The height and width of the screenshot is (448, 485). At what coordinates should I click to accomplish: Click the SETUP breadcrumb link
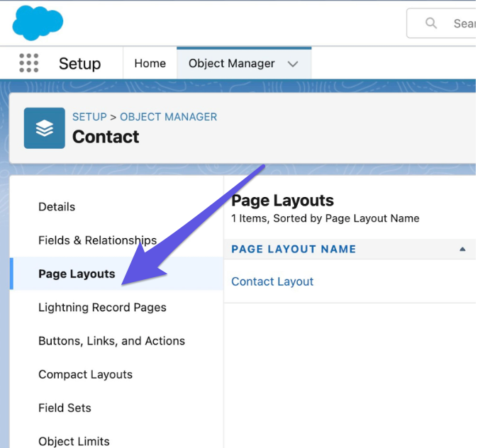(89, 116)
